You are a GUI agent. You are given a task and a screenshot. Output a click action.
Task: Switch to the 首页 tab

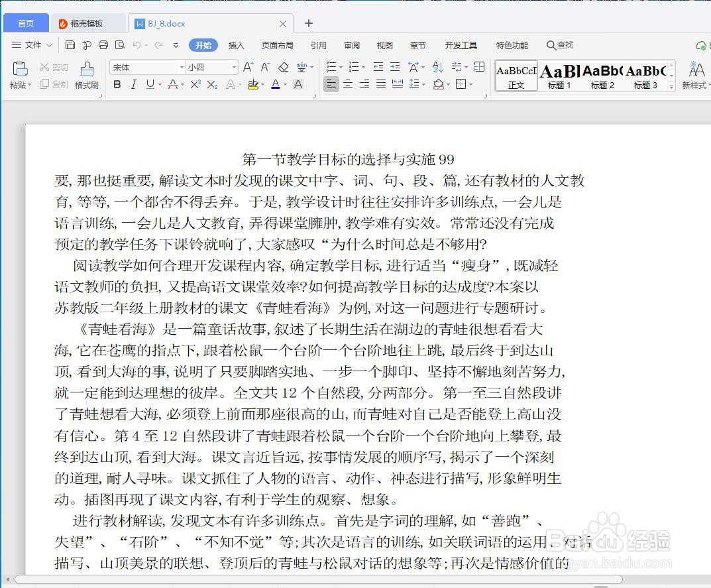tap(25, 22)
